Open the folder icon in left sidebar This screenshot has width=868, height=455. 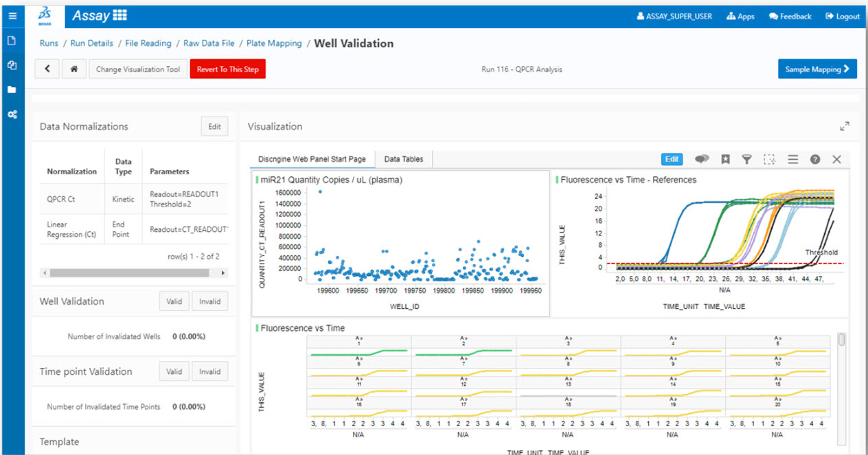(12, 89)
